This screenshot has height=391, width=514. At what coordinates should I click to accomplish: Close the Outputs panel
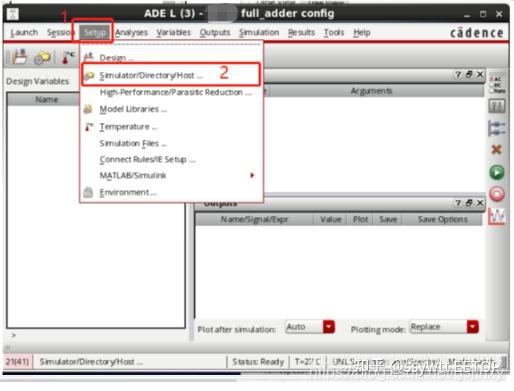480,203
